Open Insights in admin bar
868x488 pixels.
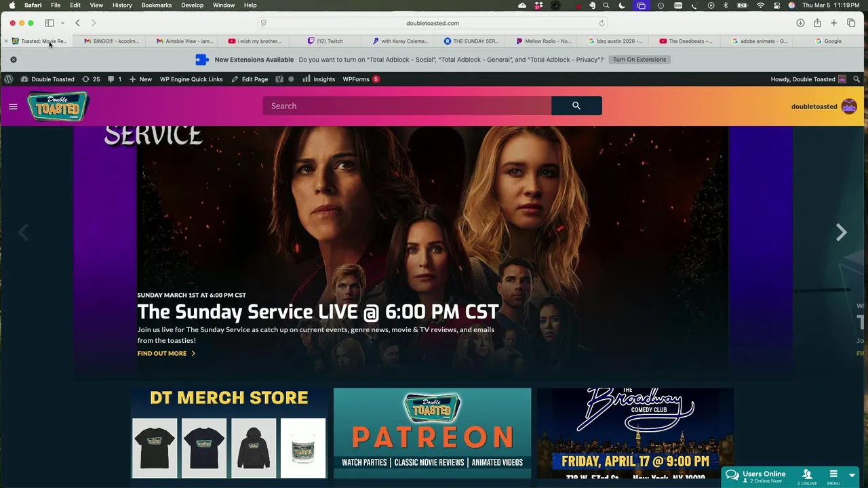tap(319, 79)
